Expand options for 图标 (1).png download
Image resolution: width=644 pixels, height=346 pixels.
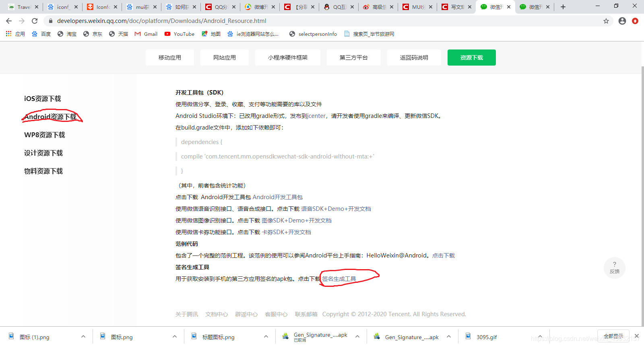point(83,337)
